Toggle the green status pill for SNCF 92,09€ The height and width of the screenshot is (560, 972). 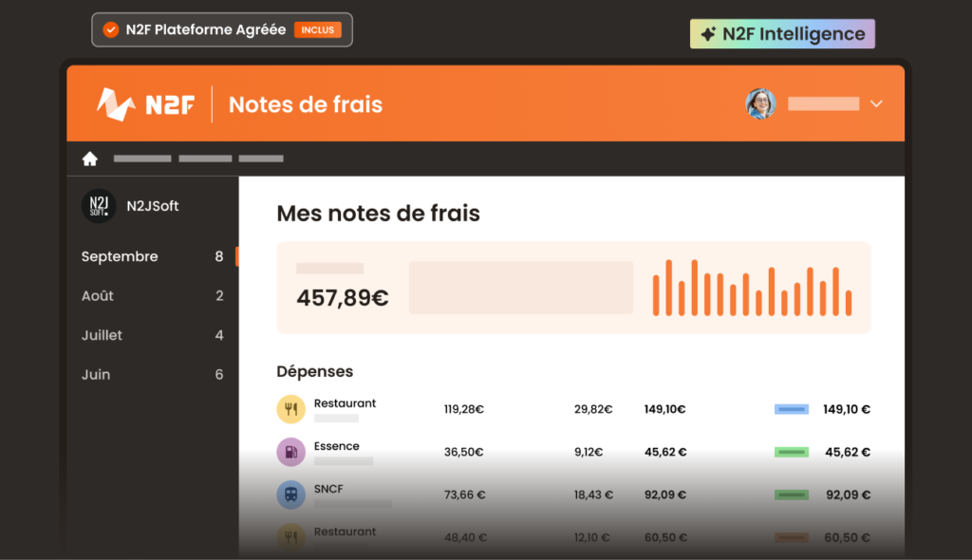click(791, 495)
